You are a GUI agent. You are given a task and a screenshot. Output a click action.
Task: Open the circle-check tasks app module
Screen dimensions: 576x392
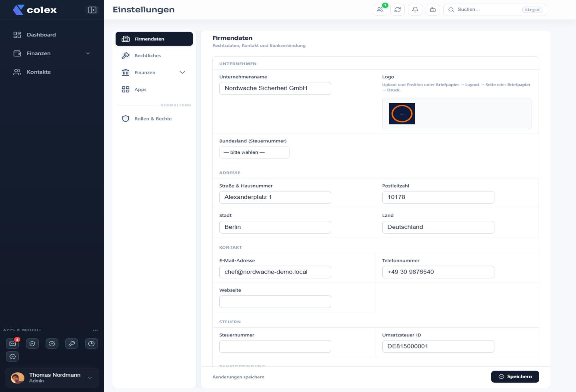[52, 344]
